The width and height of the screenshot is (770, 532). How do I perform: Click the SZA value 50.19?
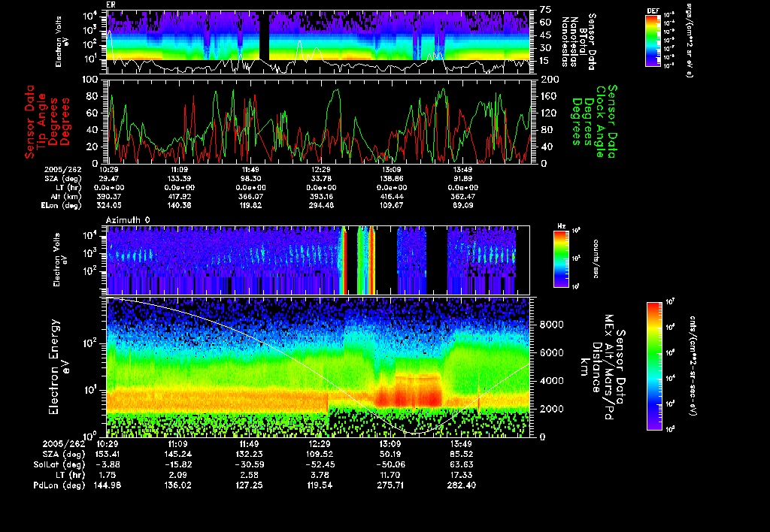tap(391, 455)
